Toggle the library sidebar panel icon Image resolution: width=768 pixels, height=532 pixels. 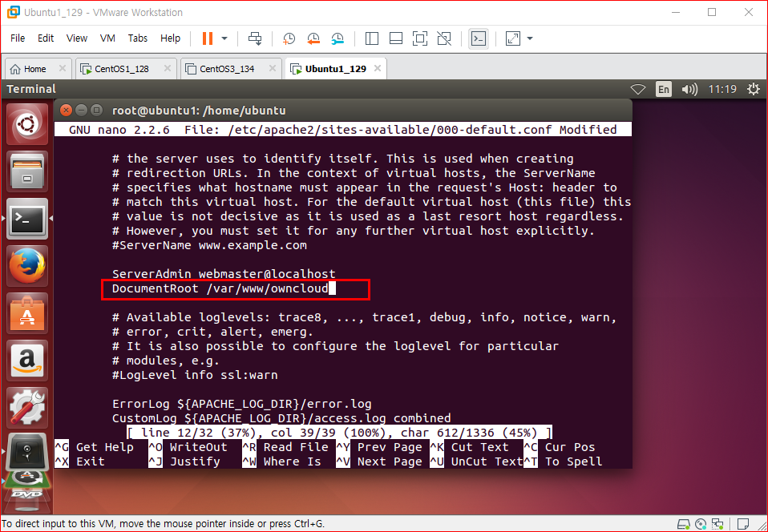pyautogui.click(x=372, y=38)
